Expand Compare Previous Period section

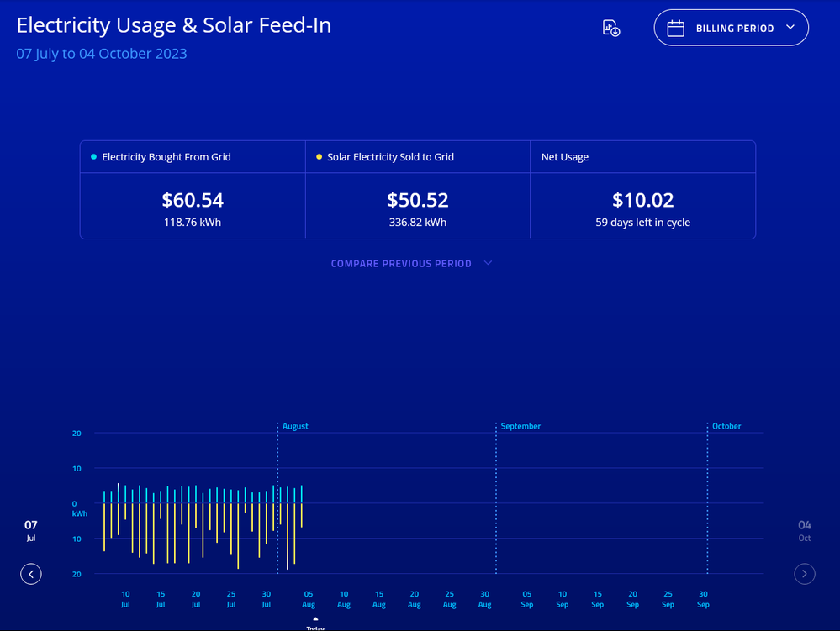pyautogui.click(x=411, y=264)
